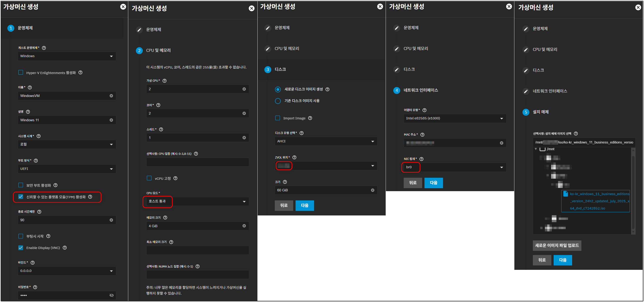Click 다음 button in disk step

click(304, 205)
